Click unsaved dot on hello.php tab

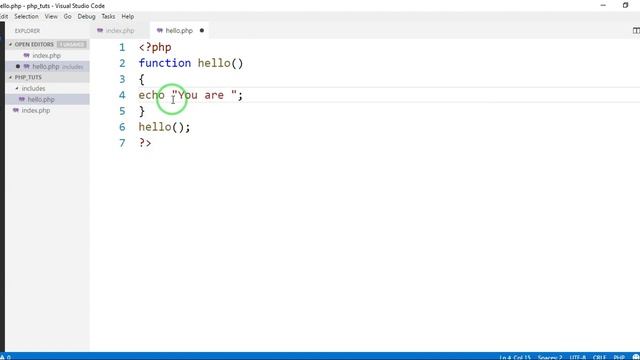(202, 31)
